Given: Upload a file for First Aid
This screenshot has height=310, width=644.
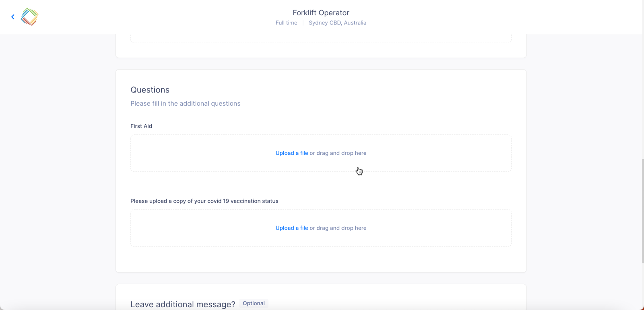Looking at the screenshot, I should 291,153.
